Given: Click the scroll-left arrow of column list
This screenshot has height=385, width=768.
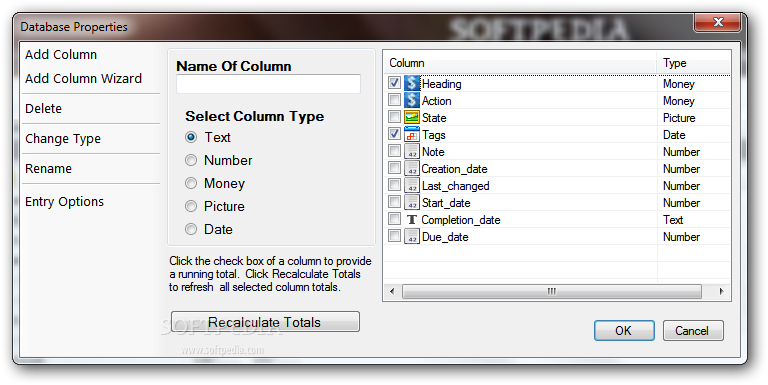Looking at the screenshot, I should (392, 291).
